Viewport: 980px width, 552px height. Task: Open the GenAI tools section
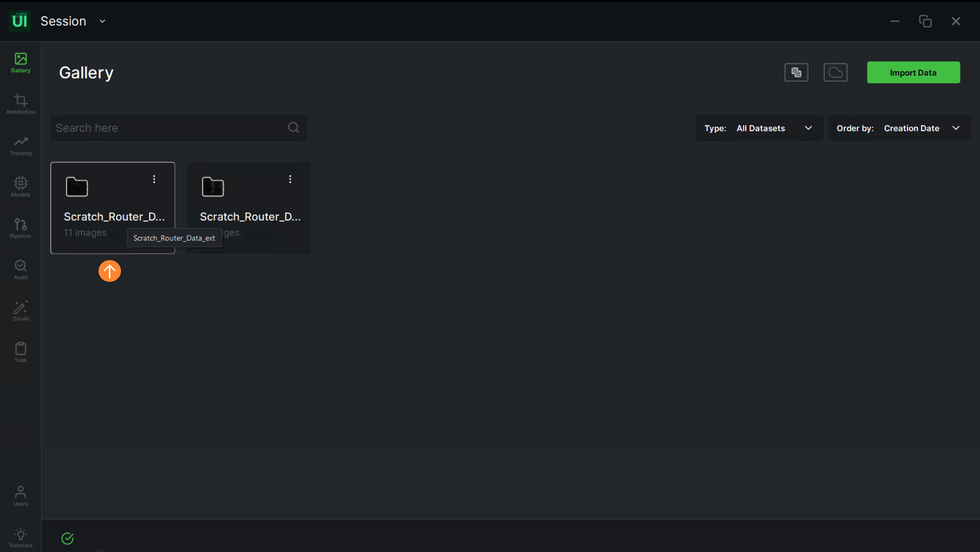(x=20, y=311)
